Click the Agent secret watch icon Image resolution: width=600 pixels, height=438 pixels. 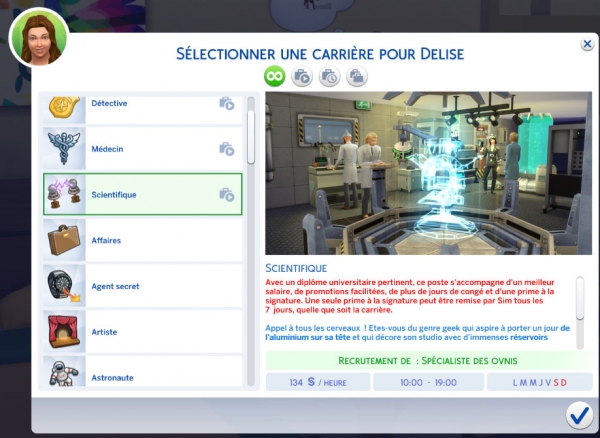(64, 286)
